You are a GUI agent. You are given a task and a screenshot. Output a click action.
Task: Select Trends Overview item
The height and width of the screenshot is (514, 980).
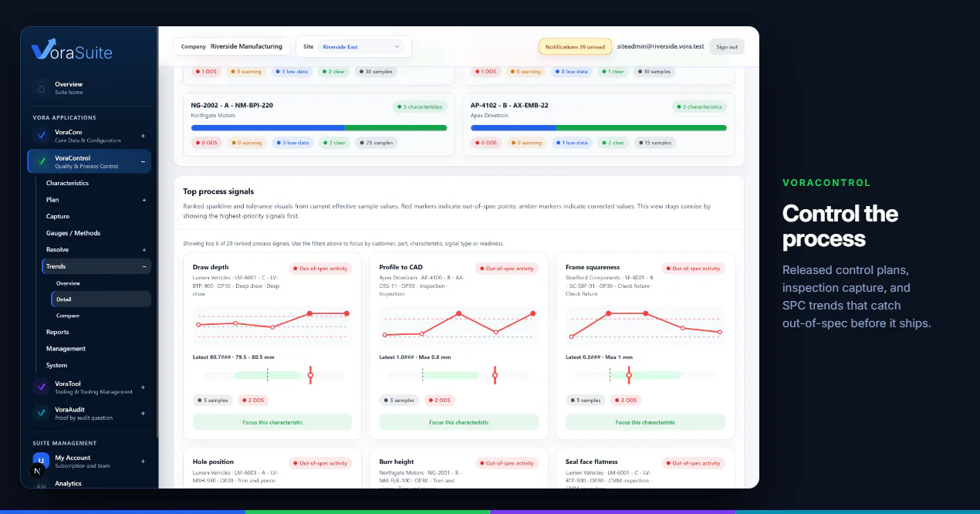68,283
